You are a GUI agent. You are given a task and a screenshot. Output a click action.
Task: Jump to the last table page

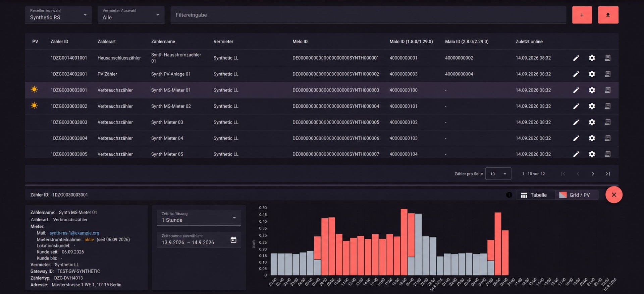(608, 174)
